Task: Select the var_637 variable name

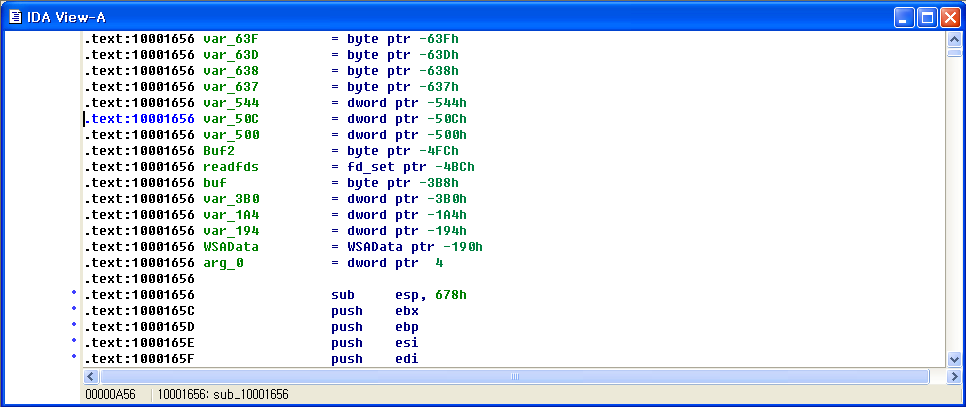Action: click(231, 87)
